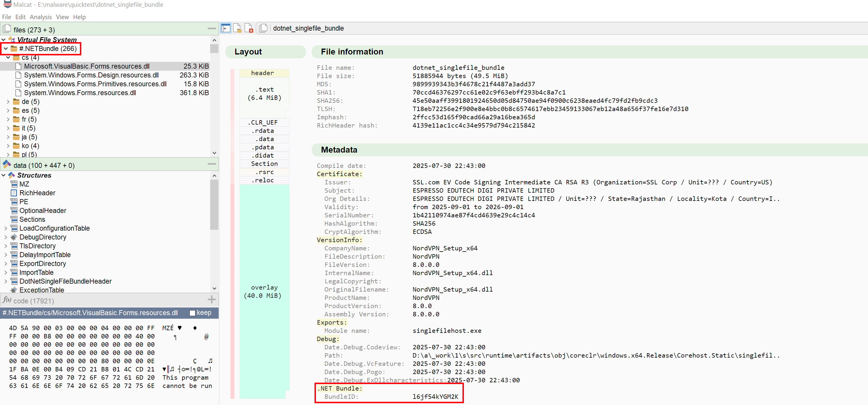868x405 pixels.
Task: Collapse the data panel using its minus toggle
Action: 212,164
